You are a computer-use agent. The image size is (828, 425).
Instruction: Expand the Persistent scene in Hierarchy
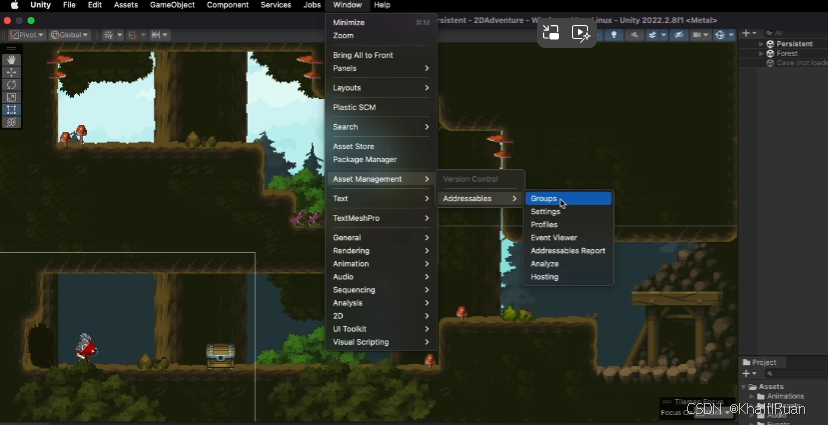click(761, 44)
